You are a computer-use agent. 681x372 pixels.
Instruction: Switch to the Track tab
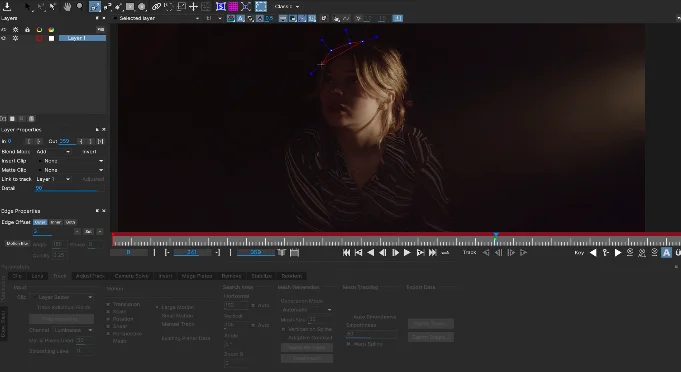60,276
